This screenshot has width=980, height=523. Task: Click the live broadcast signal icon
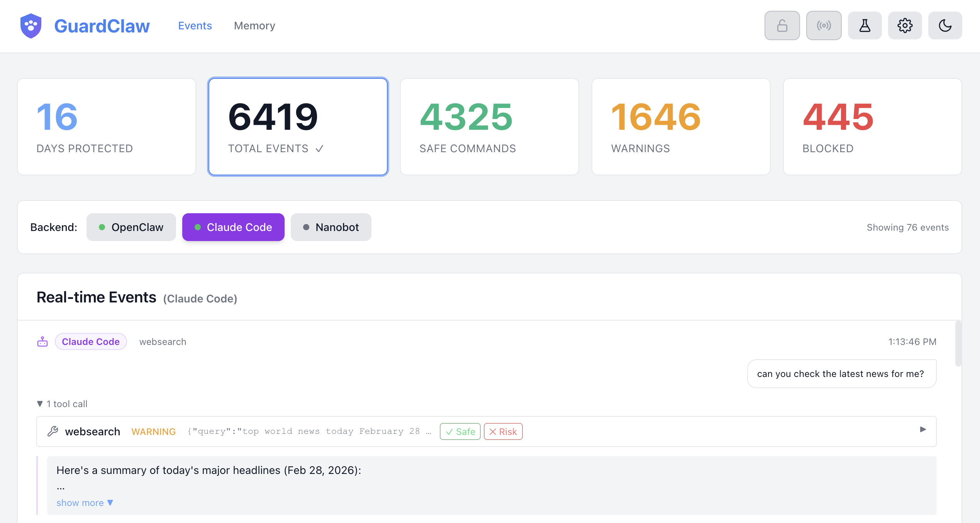point(824,25)
